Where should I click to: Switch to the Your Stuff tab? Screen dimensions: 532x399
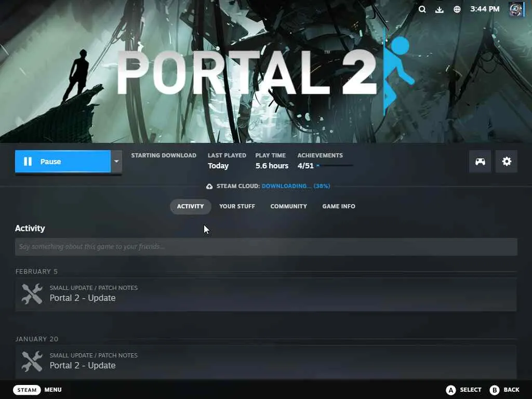pos(237,206)
